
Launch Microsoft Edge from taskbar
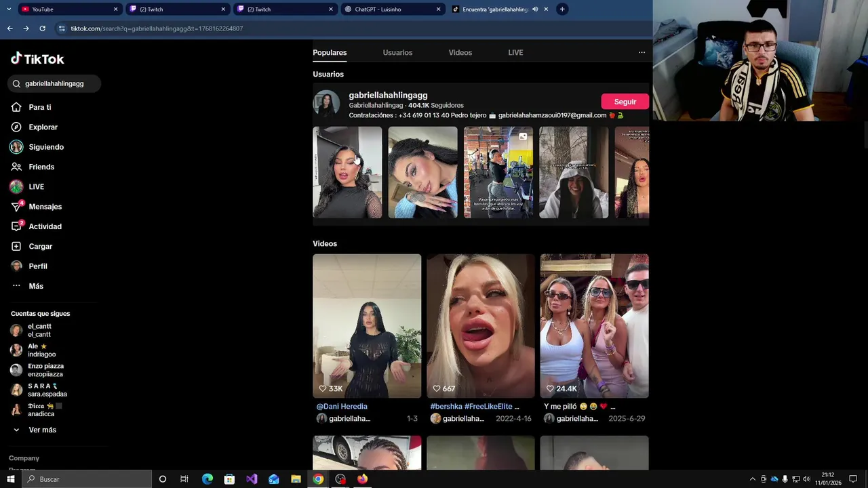point(208,479)
